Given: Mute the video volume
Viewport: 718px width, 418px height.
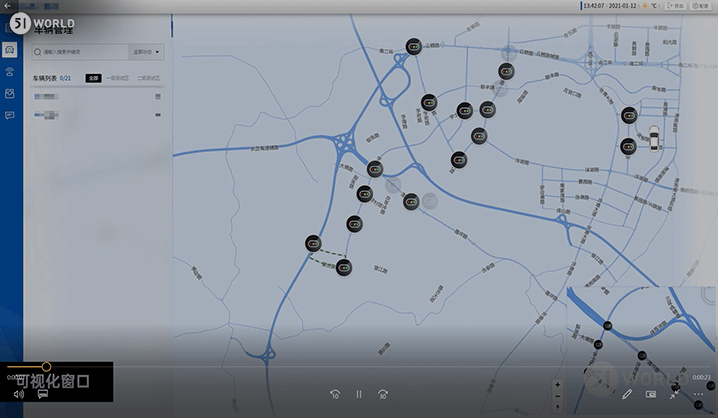Looking at the screenshot, I should 18,394.
